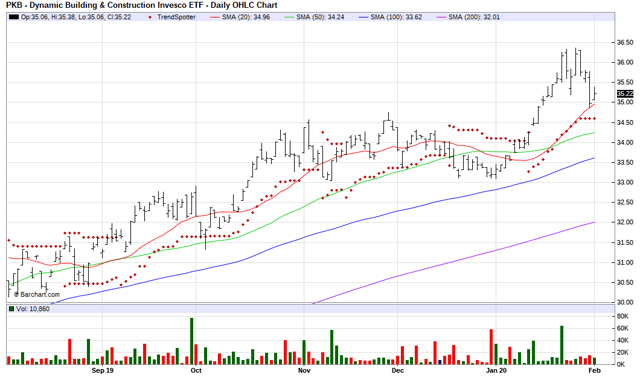Click the Dec date axis label
Viewport: 640px width, 389px height.
click(x=398, y=371)
